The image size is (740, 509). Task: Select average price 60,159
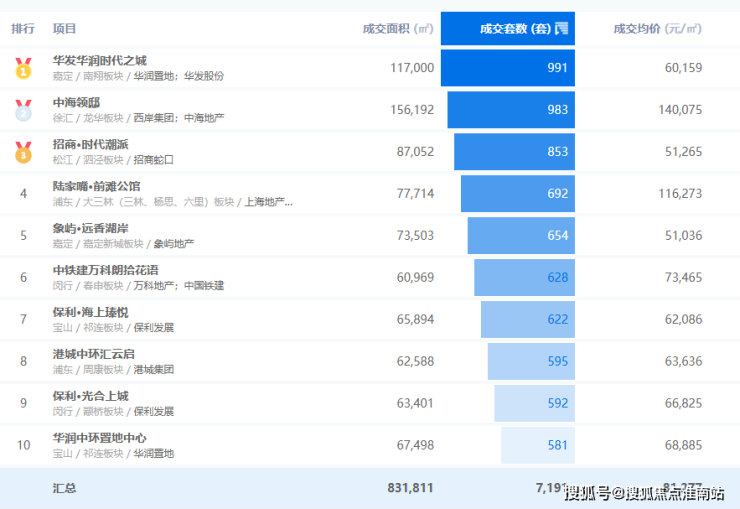[x=683, y=68]
